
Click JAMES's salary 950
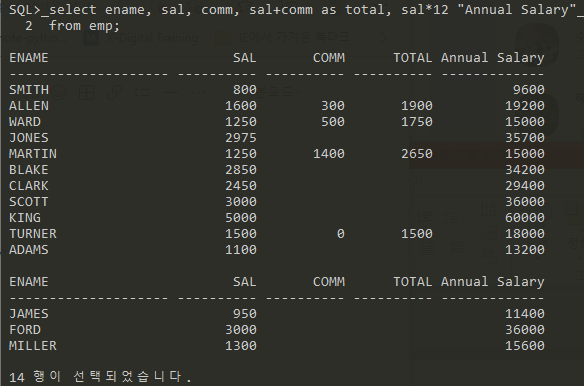coord(245,314)
